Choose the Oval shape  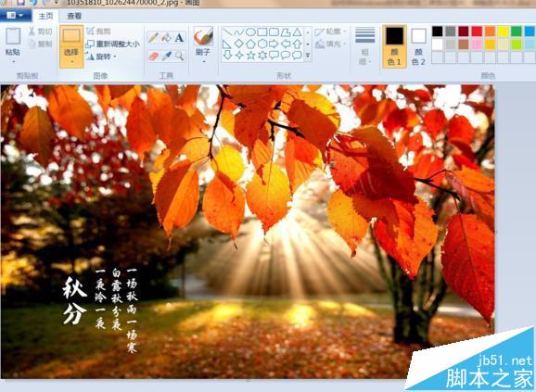[x=250, y=32]
